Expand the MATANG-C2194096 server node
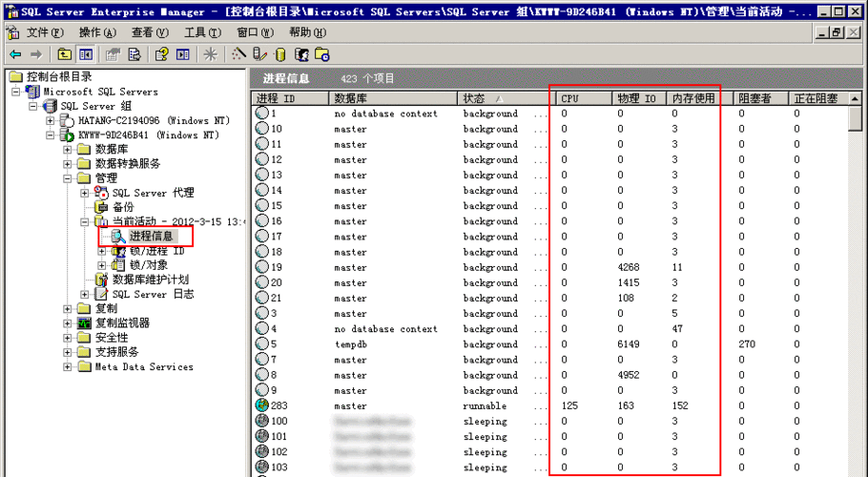The image size is (868, 477). pyautogui.click(x=51, y=120)
